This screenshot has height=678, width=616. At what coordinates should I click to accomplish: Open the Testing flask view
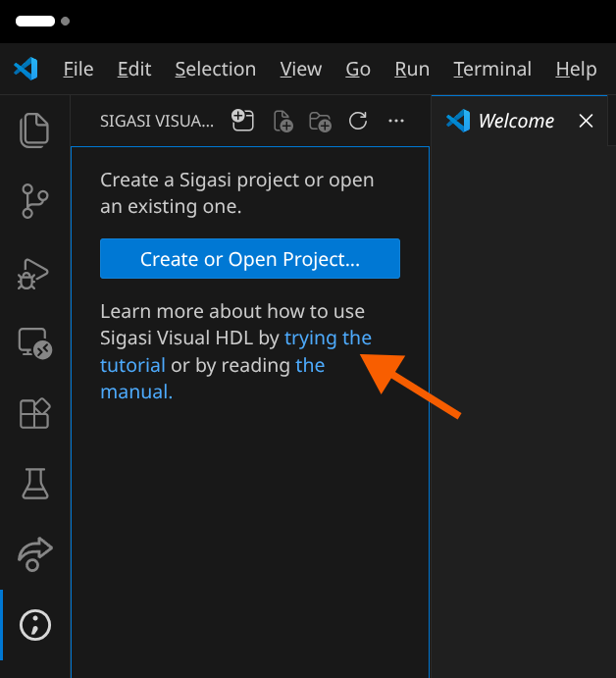tap(34, 483)
